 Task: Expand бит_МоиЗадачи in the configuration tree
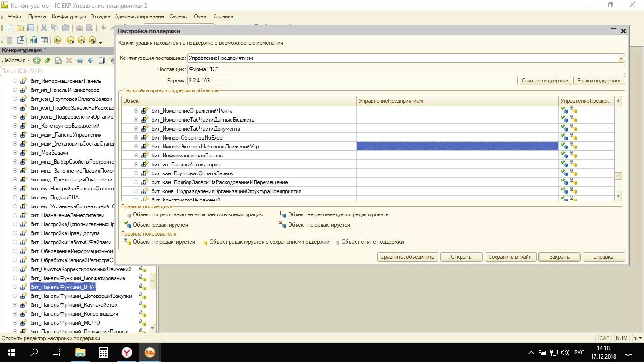[x=15, y=153]
